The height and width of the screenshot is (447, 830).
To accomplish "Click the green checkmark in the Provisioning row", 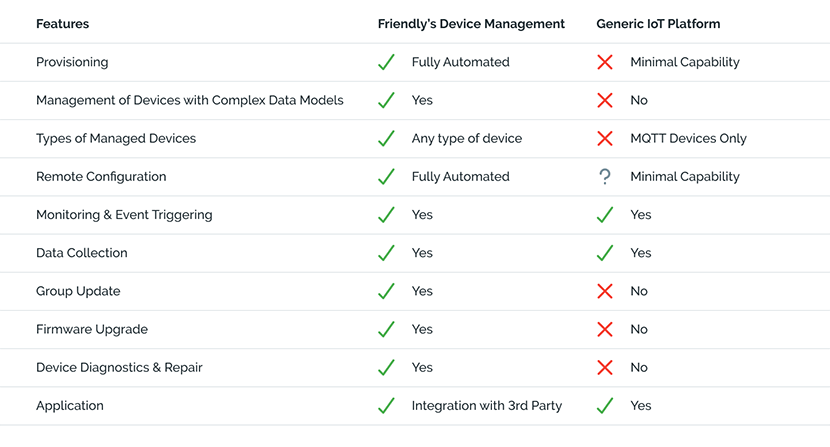I will coord(386,62).
